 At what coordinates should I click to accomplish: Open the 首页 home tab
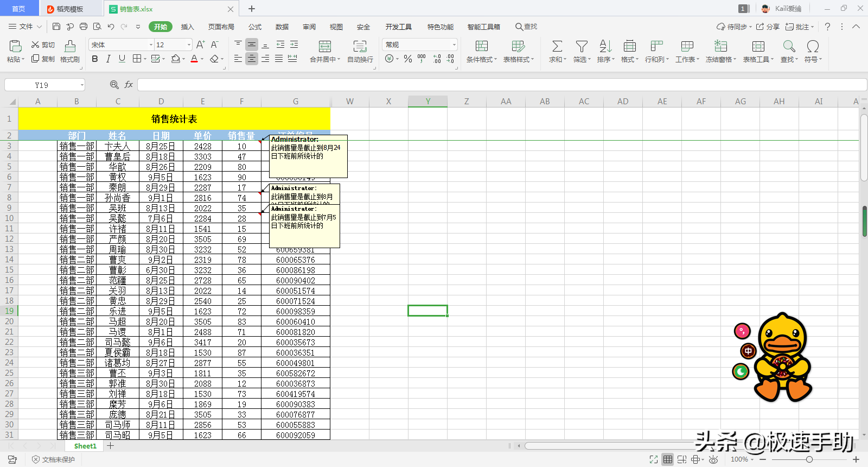(x=18, y=9)
